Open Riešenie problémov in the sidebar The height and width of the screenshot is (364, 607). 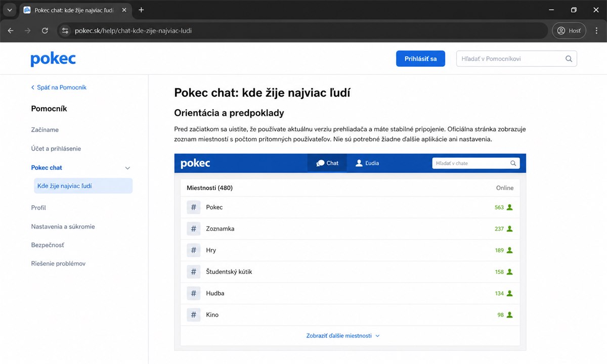coord(58,264)
